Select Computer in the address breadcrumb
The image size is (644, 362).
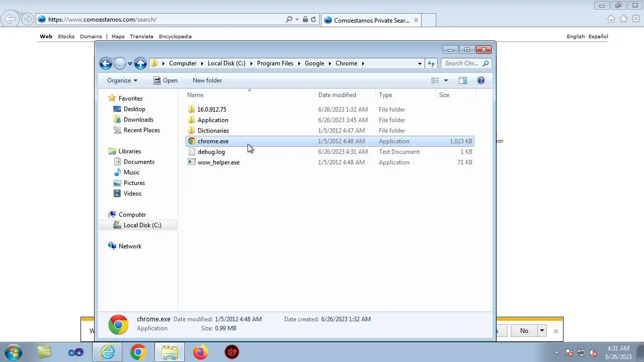[x=183, y=63]
